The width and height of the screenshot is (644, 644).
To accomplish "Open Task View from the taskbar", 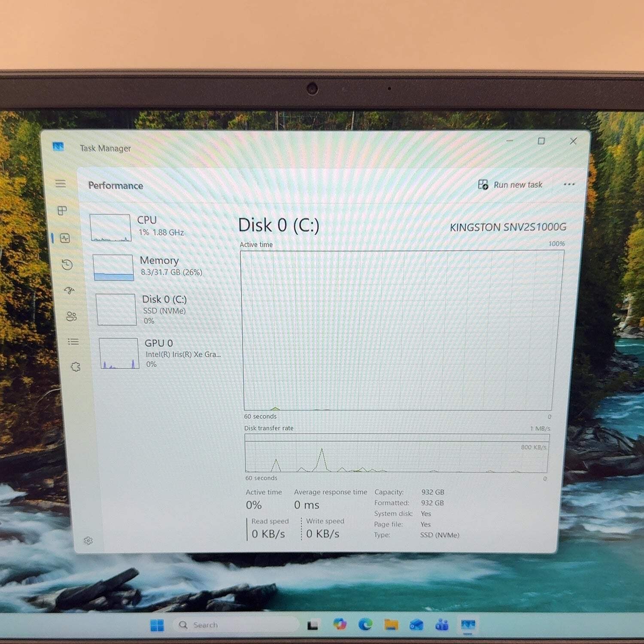I will [x=313, y=625].
